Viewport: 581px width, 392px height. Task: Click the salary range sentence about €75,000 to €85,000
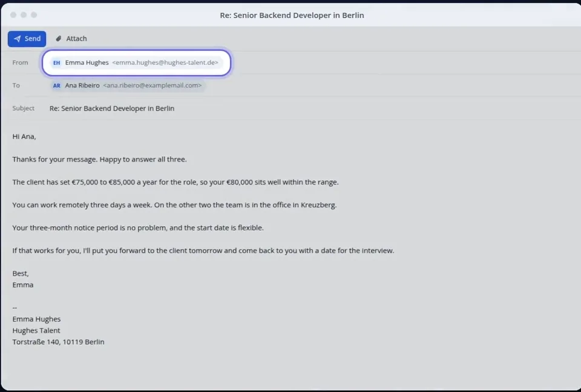[x=176, y=182]
